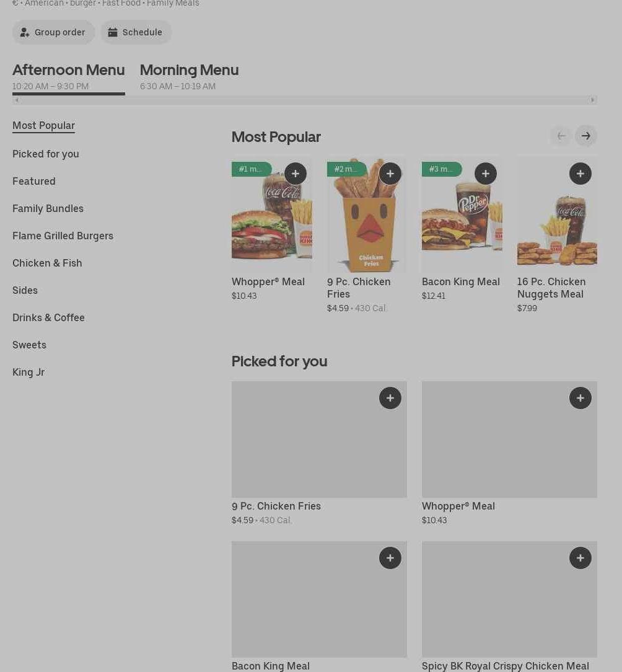The width and height of the screenshot is (622, 672).
Task: Click next arrow in Most Popular carousel
Action: (x=586, y=136)
